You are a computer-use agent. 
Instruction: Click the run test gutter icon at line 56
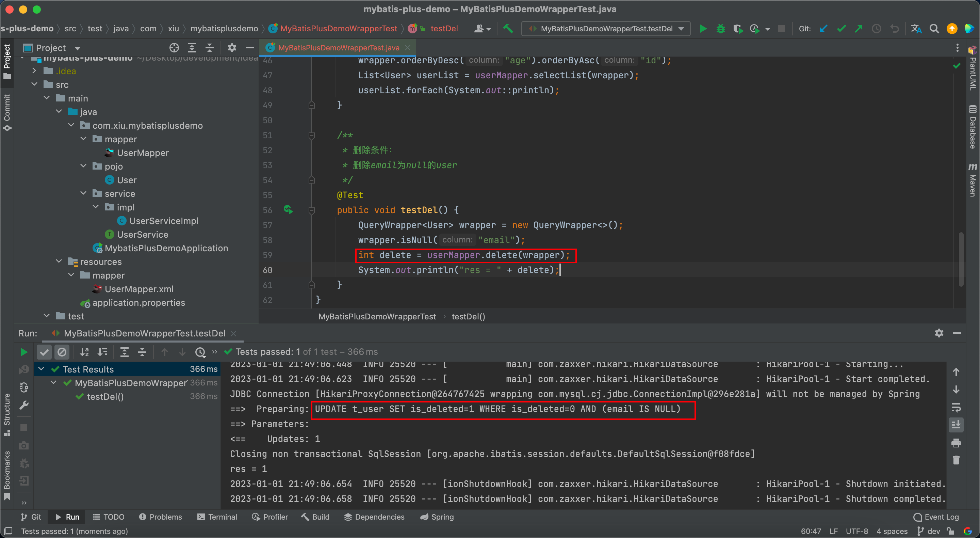point(288,210)
